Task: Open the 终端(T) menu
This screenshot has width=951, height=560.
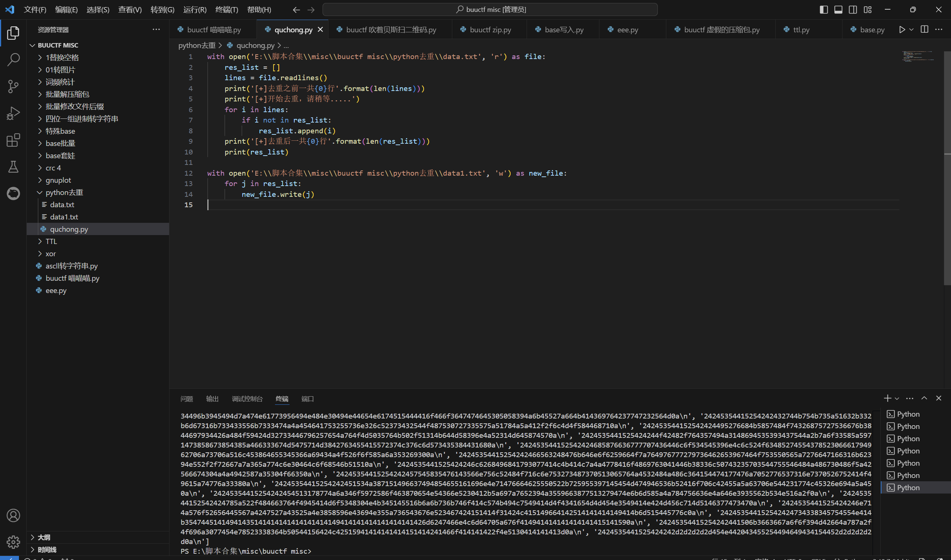Action: (227, 10)
